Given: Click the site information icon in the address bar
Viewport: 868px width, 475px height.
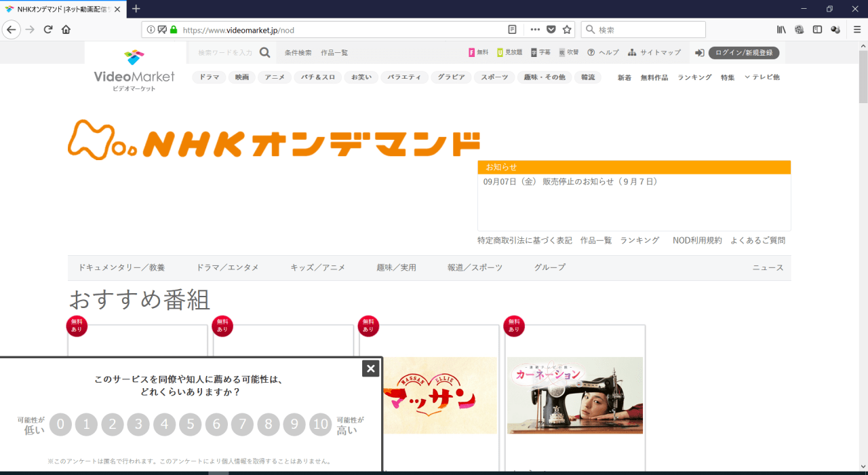Looking at the screenshot, I should point(151,30).
